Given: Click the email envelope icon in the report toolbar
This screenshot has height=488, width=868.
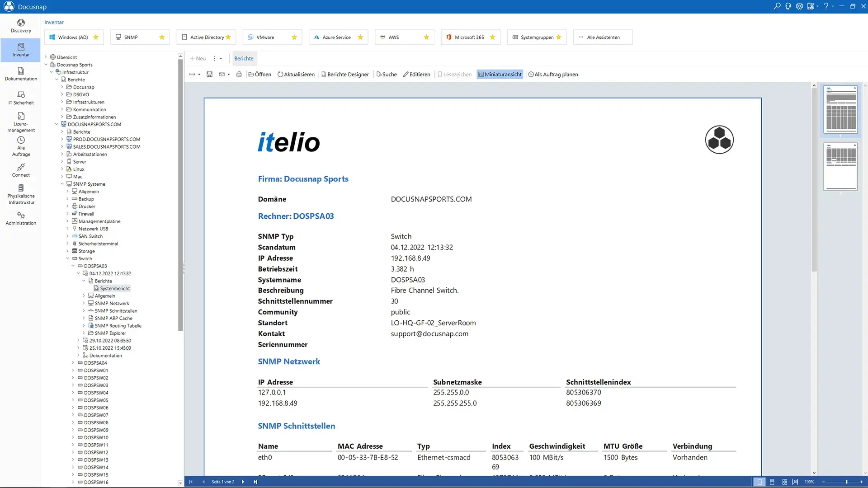Looking at the screenshot, I should point(222,74).
